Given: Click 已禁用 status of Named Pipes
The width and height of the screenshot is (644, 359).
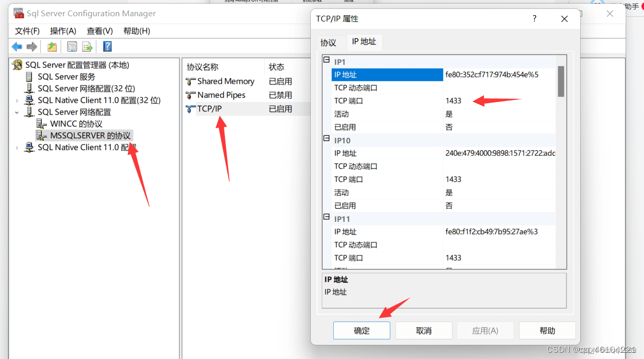Looking at the screenshot, I should tap(280, 95).
